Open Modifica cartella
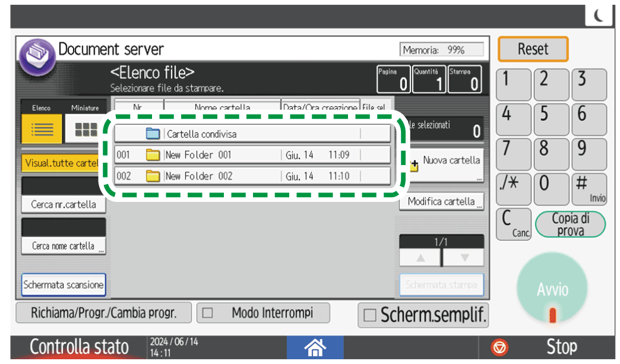The image size is (620, 364). point(442,201)
